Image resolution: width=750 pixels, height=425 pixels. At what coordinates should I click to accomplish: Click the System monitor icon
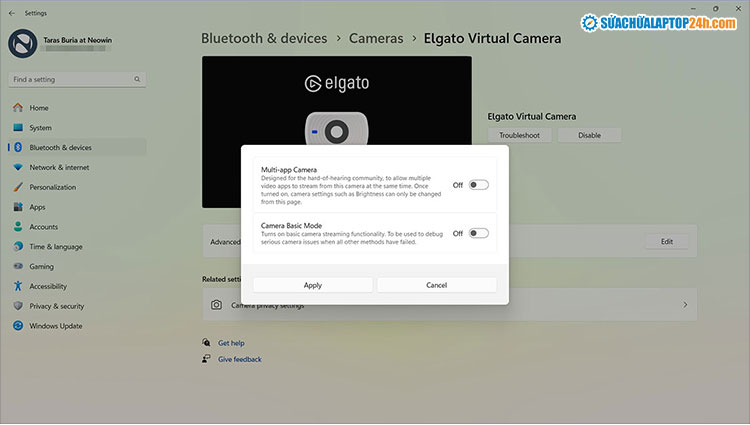(18, 128)
